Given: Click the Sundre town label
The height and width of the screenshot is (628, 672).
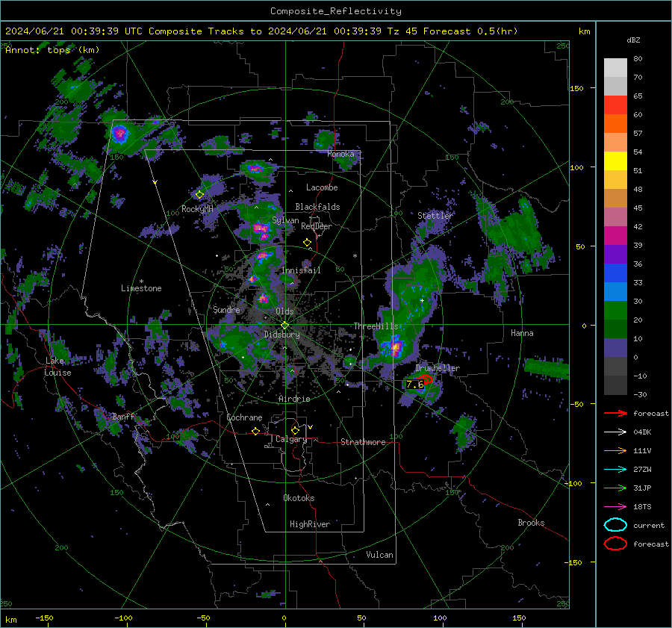Looking at the screenshot, I should [x=226, y=310].
